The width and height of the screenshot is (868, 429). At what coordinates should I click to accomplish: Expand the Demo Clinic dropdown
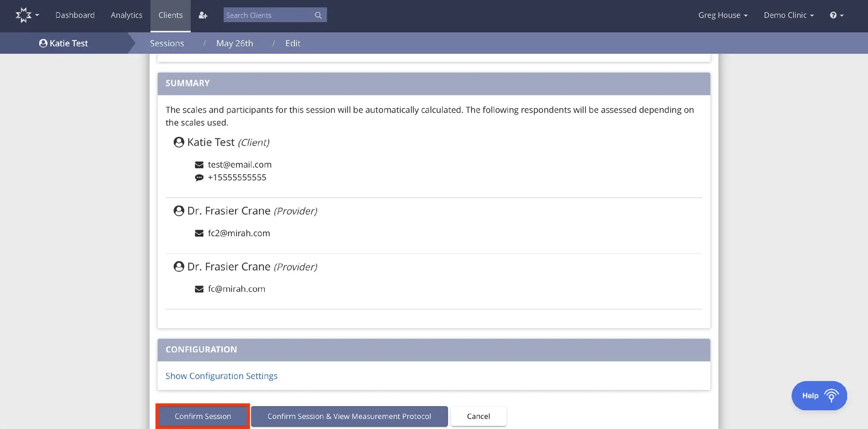pos(788,15)
